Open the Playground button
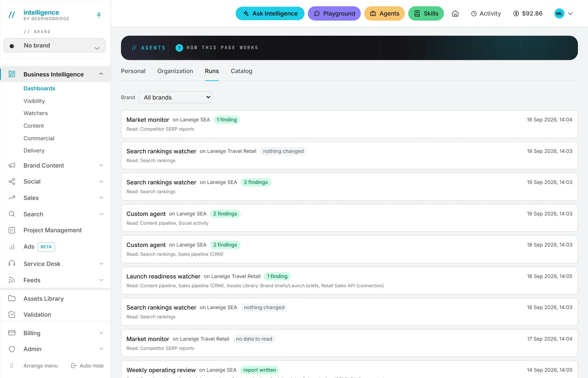 coord(334,13)
